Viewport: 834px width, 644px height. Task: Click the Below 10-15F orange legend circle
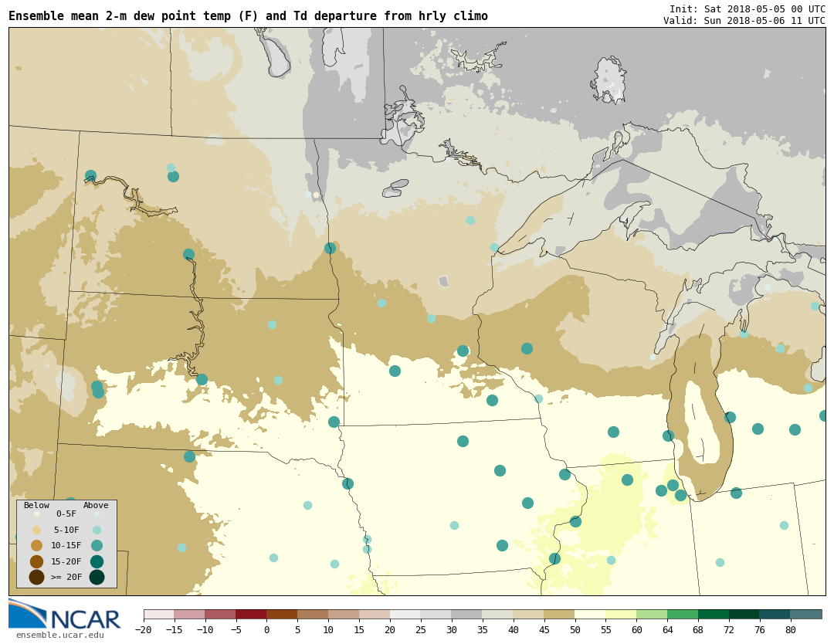coord(36,545)
